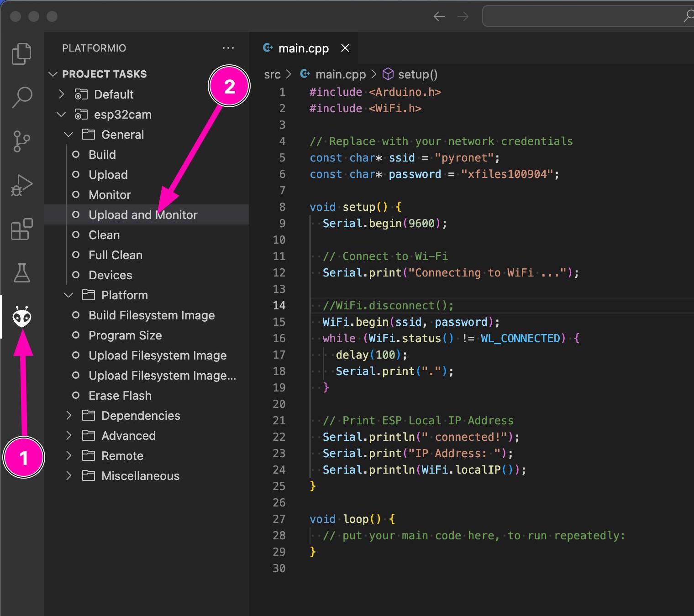
Task: Close the main.cpp editor tab
Action: pos(345,48)
